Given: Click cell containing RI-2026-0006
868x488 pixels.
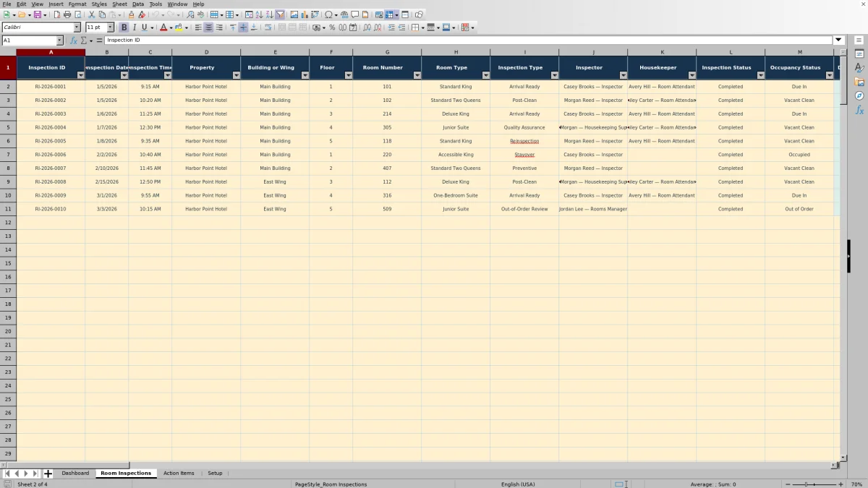Looking at the screenshot, I should (51, 155).
